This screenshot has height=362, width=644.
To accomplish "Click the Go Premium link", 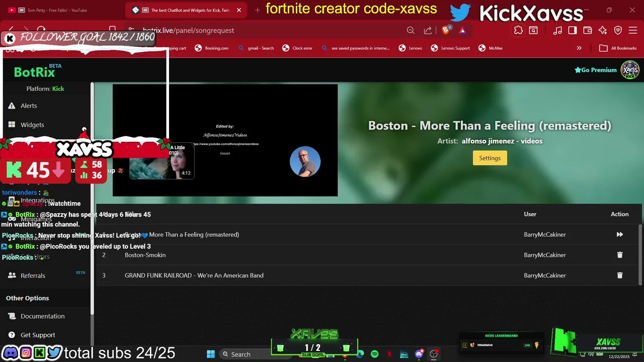I will 596,70.
